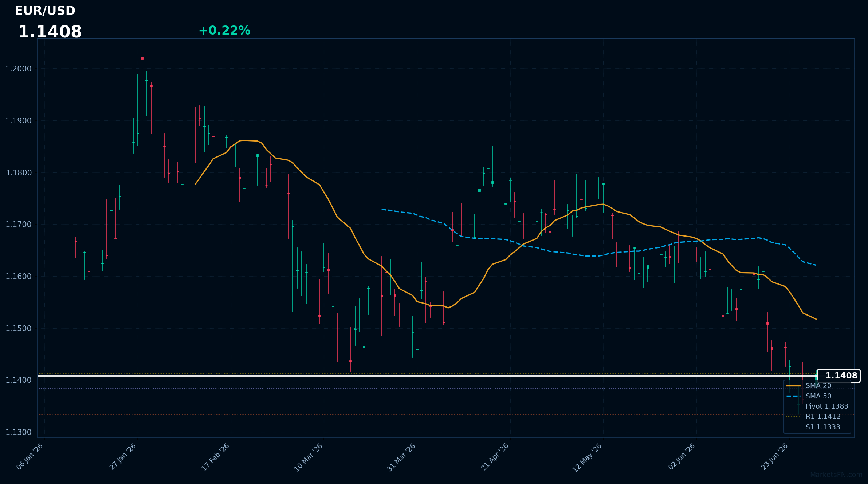The width and height of the screenshot is (868, 484).
Task: Click the 27 Jan '26 date label
Action: [123, 456]
